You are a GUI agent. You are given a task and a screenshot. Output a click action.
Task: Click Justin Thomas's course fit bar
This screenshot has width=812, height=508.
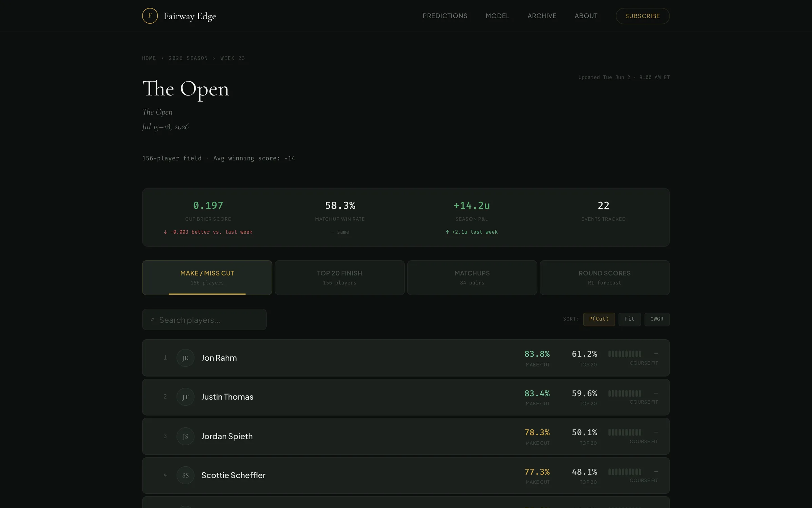(x=625, y=393)
